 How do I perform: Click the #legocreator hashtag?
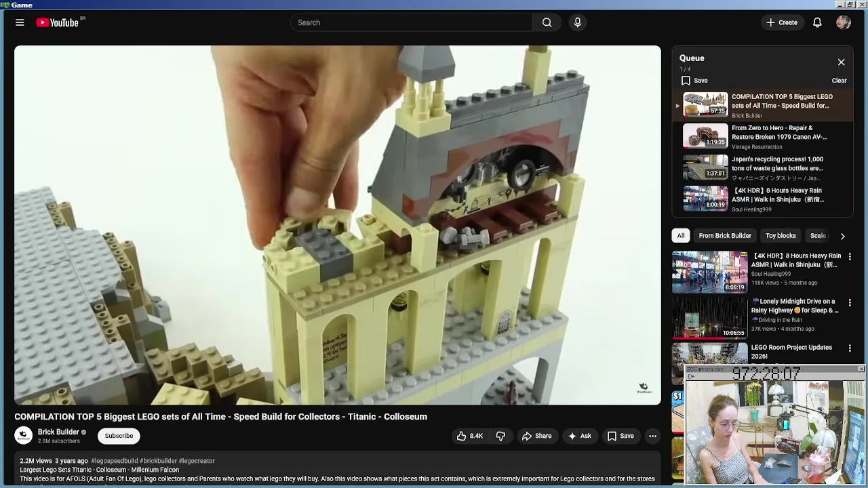[x=197, y=461]
